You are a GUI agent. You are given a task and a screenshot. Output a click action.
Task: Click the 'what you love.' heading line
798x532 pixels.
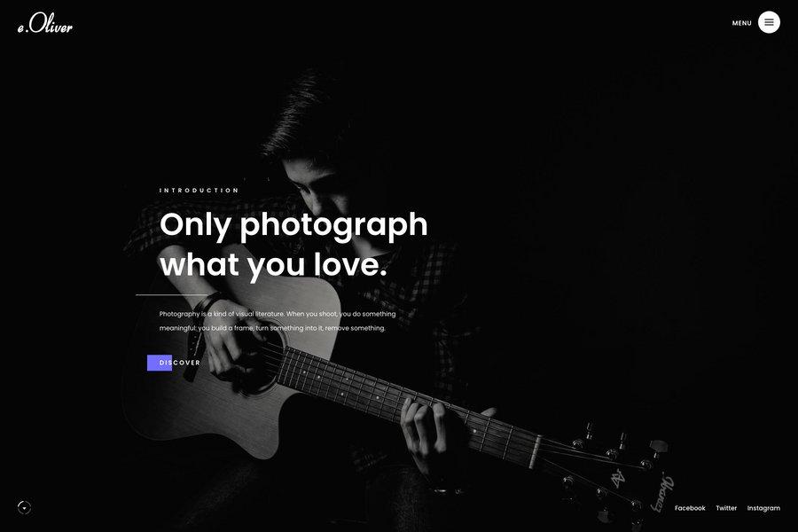click(273, 265)
